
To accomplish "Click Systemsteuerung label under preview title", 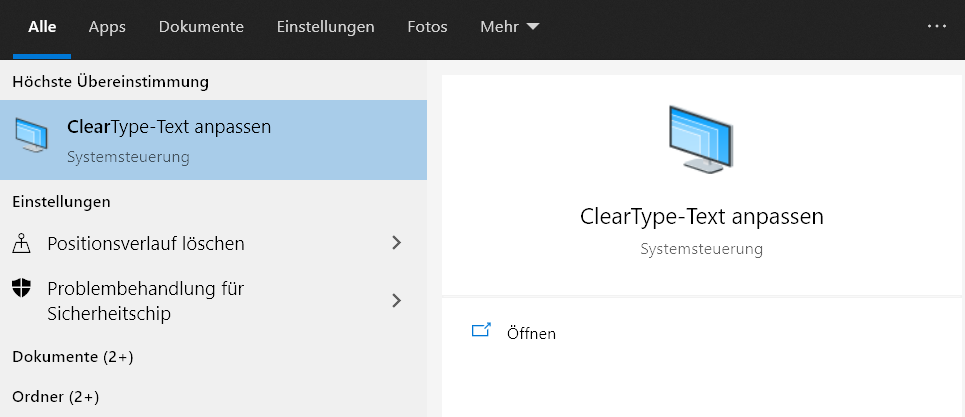I will click(x=702, y=249).
